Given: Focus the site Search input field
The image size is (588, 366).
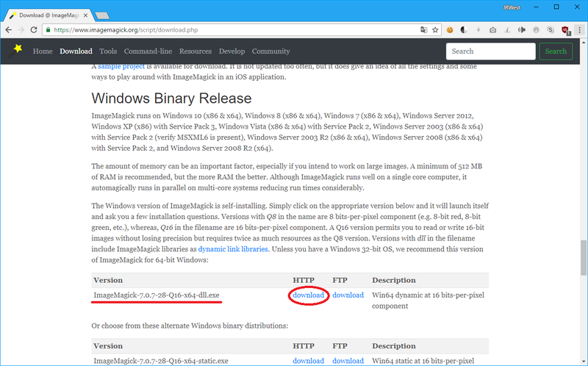Looking at the screenshot, I should [490, 51].
